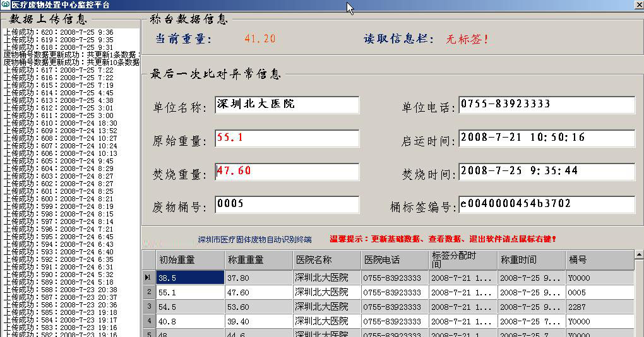Click the 单位名称 field showing 深圳北大医院

coord(287,105)
